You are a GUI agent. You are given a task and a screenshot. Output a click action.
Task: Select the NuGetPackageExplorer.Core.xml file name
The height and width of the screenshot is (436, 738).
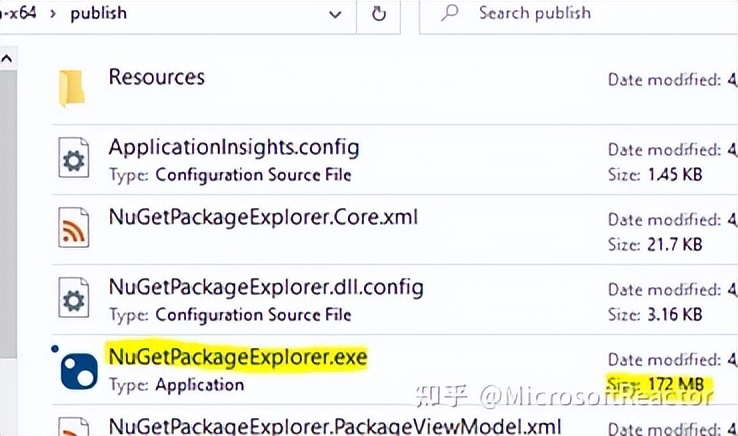pyautogui.click(x=262, y=217)
